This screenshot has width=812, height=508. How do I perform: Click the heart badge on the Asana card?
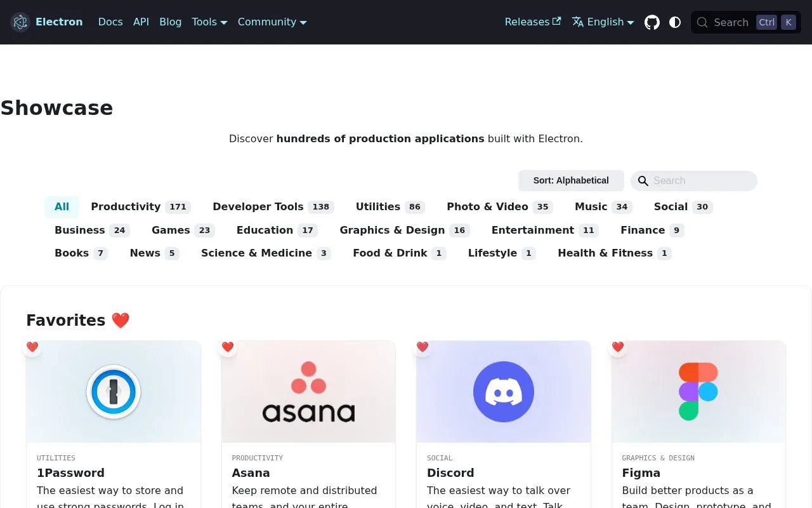(x=228, y=347)
